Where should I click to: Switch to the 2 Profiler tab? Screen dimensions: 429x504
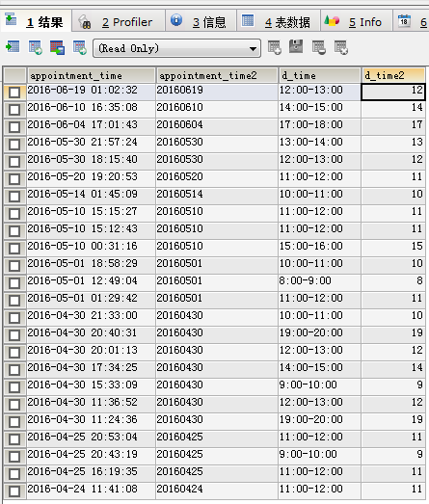click(x=119, y=21)
